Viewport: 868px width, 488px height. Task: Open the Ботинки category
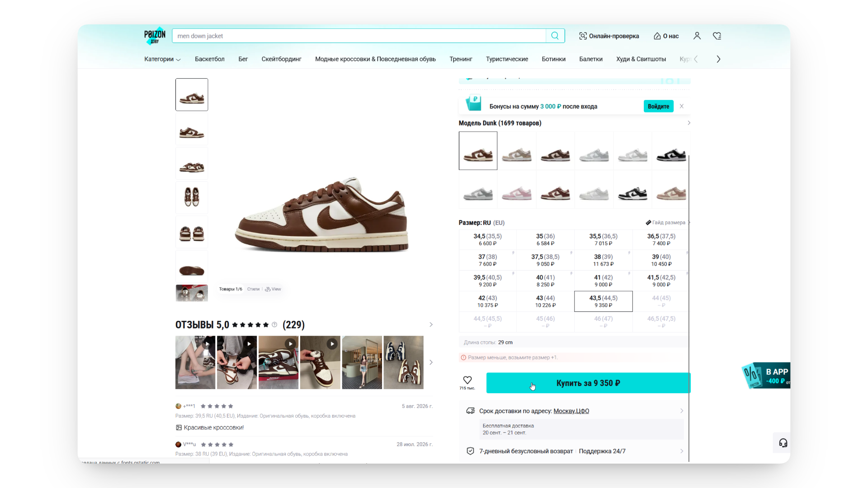(554, 59)
